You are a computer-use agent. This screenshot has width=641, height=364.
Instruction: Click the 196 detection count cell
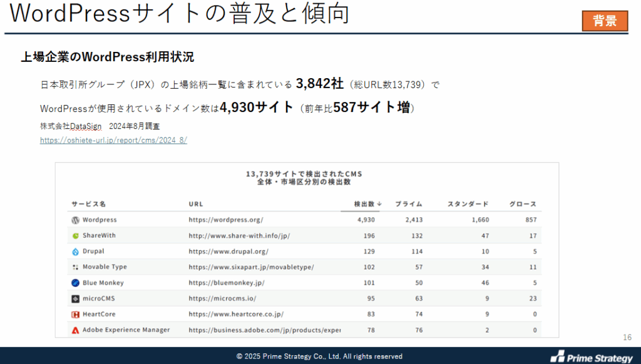(369, 236)
